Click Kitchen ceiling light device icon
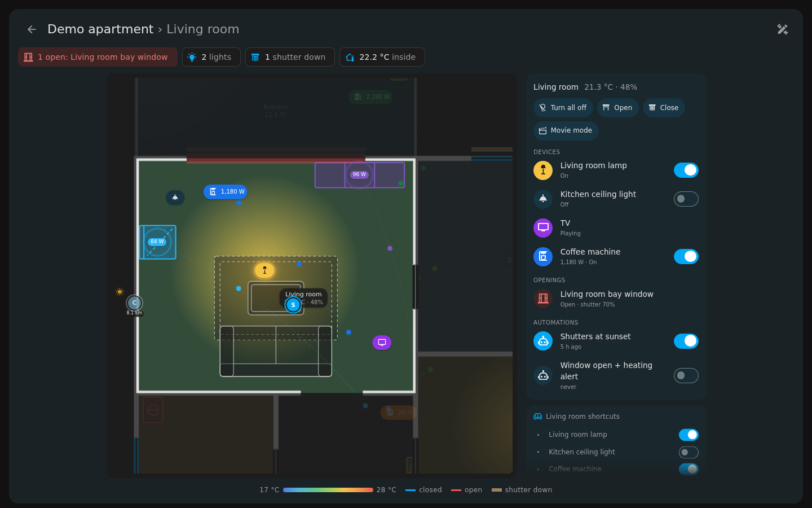Image resolution: width=812 pixels, height=508 pixels. (x=543, y=199)
